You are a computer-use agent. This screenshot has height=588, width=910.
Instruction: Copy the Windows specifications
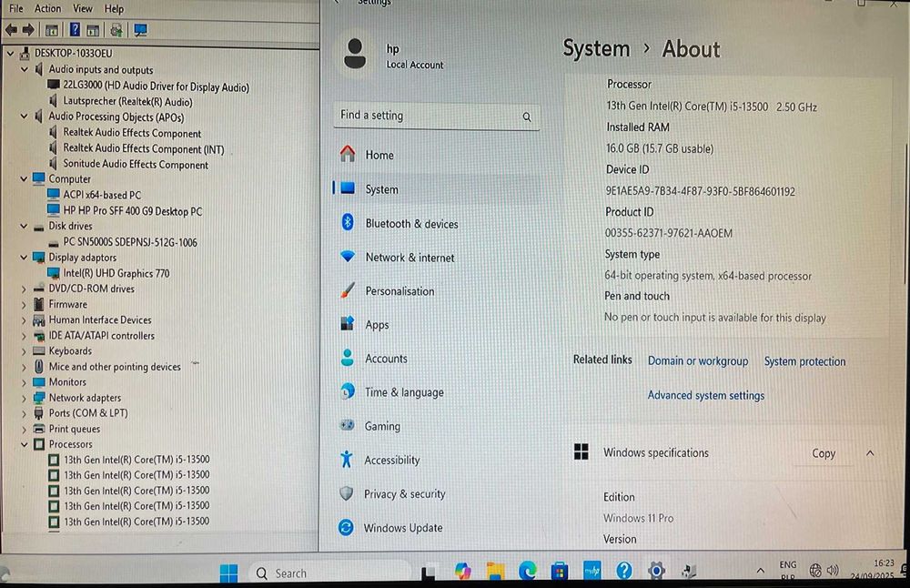click(x=823, y=452)
